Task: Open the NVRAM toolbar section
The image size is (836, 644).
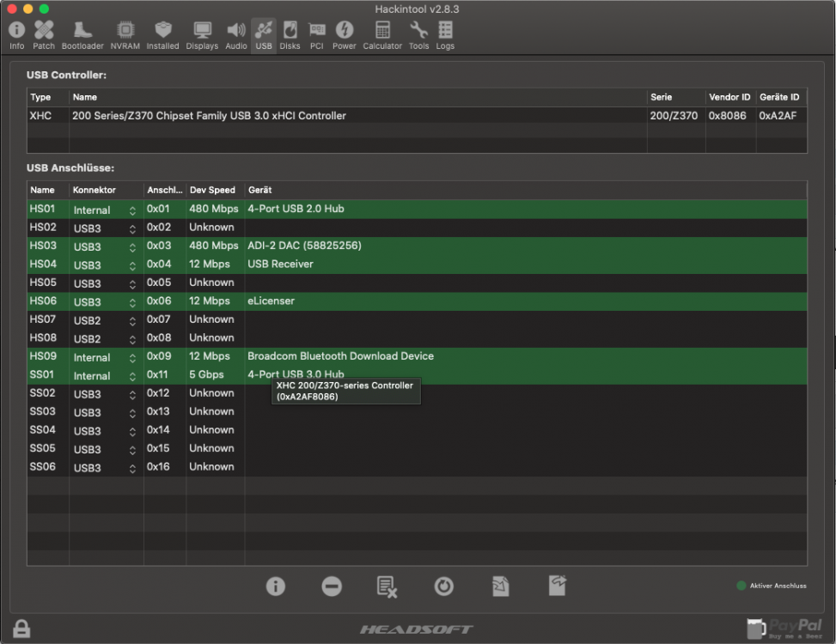Action: coord(125,35)
